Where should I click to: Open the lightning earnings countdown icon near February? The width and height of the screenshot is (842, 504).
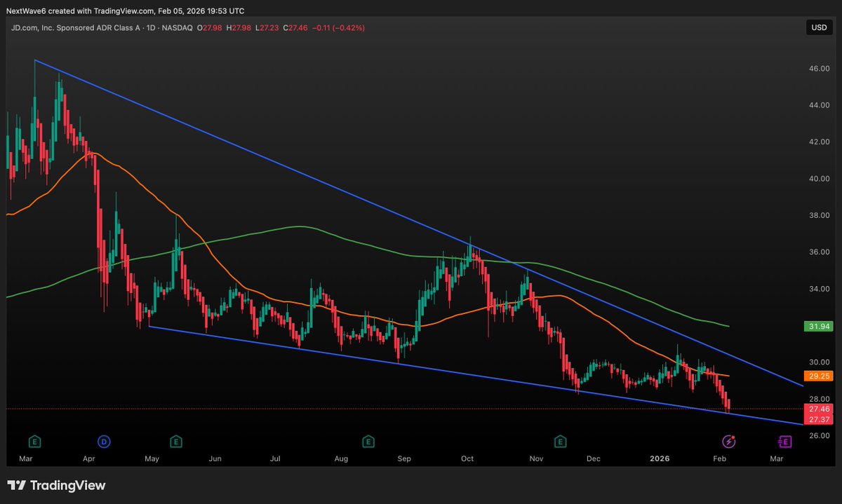(x=728, y=442)
